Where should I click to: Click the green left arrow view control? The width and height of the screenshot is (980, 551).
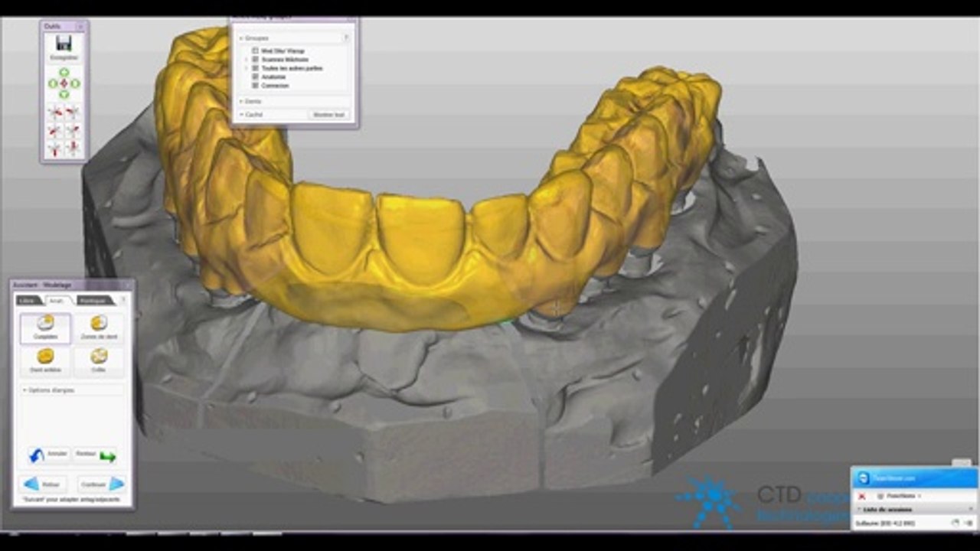[x=53, y=83]
